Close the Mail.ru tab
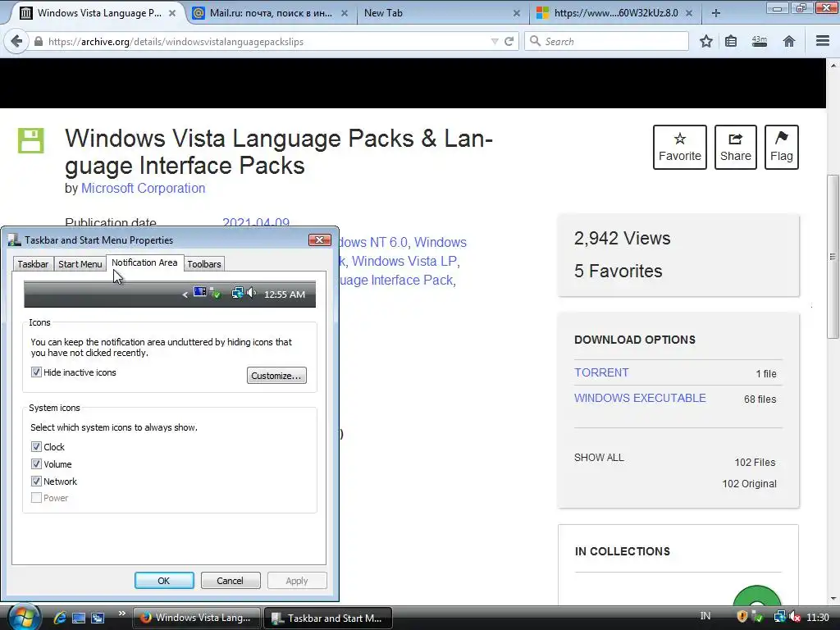The width and height of the screenshot is (840, 630). click(345, 13)
